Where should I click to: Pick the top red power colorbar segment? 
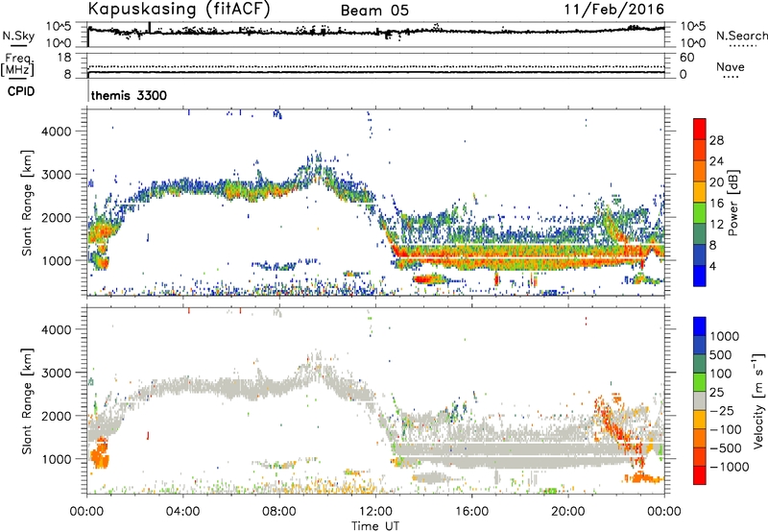[700, 129]
